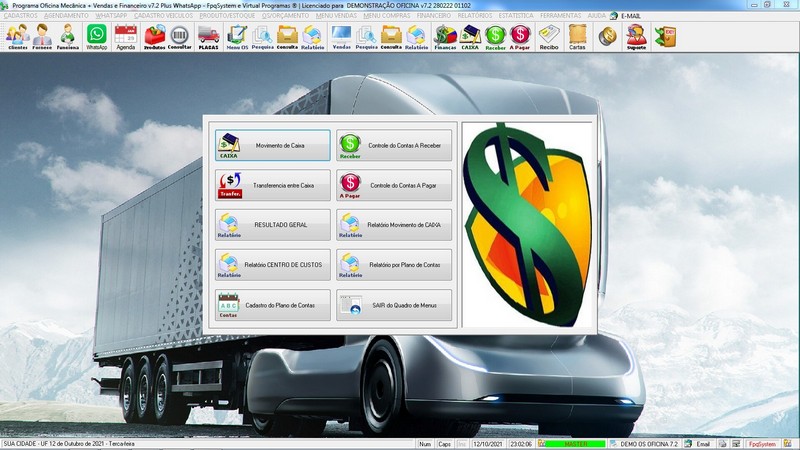Open the WHATSAPP menu
The height and width of the screenshot is (450, 800).
pos(111,16)
